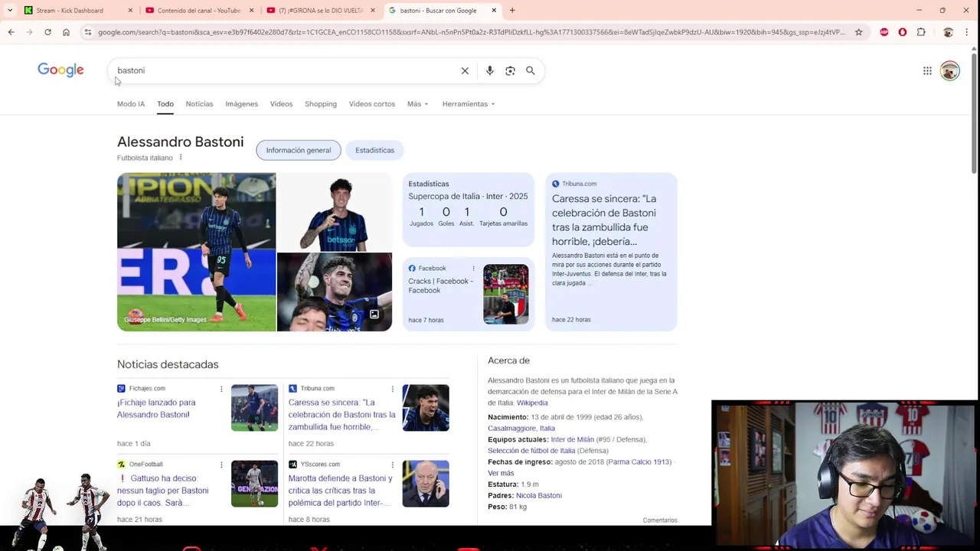Clear the search box with the X icon

click(x=465, y=70)
